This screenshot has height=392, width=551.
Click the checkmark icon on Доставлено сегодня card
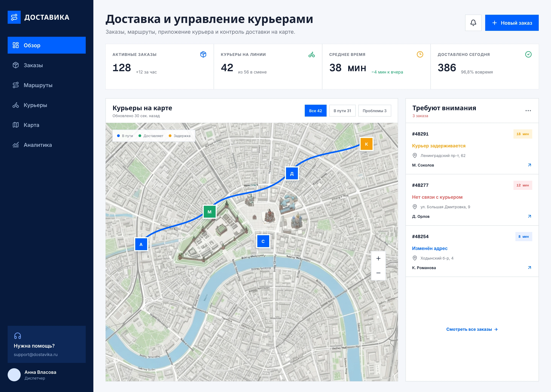coord(528,54)
